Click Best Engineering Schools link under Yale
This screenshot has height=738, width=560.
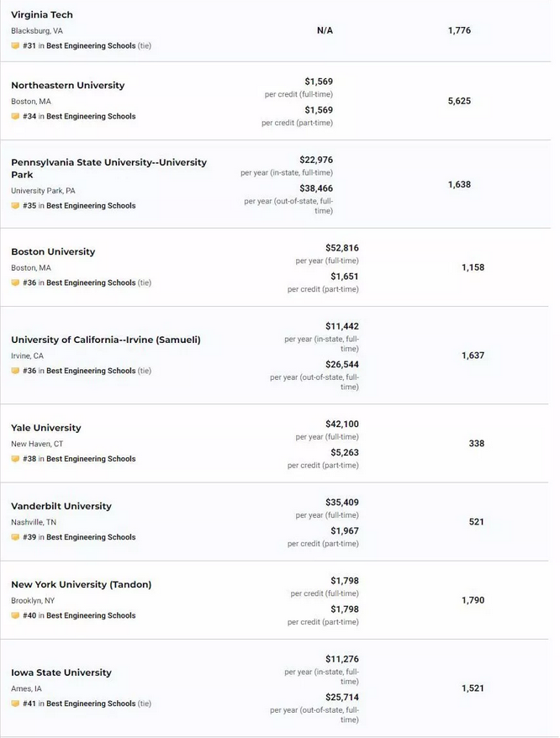click(x=91, y=459)
